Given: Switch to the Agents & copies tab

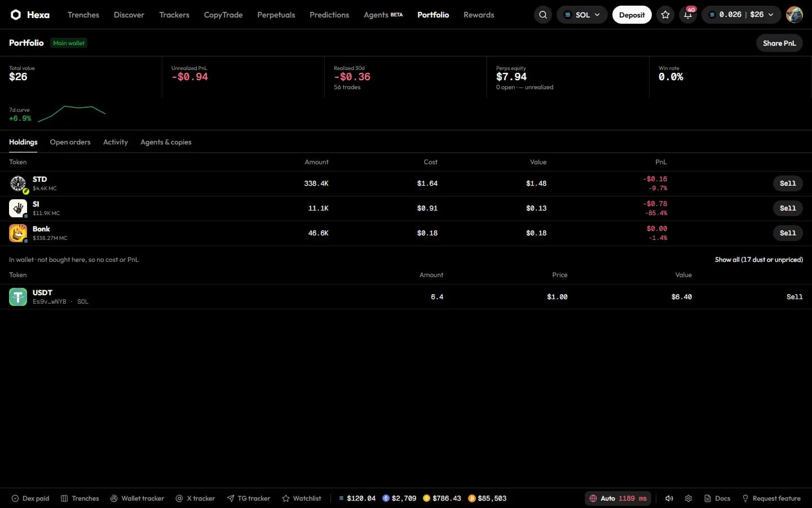Looking at the screenshot, I should click(166, 142).
